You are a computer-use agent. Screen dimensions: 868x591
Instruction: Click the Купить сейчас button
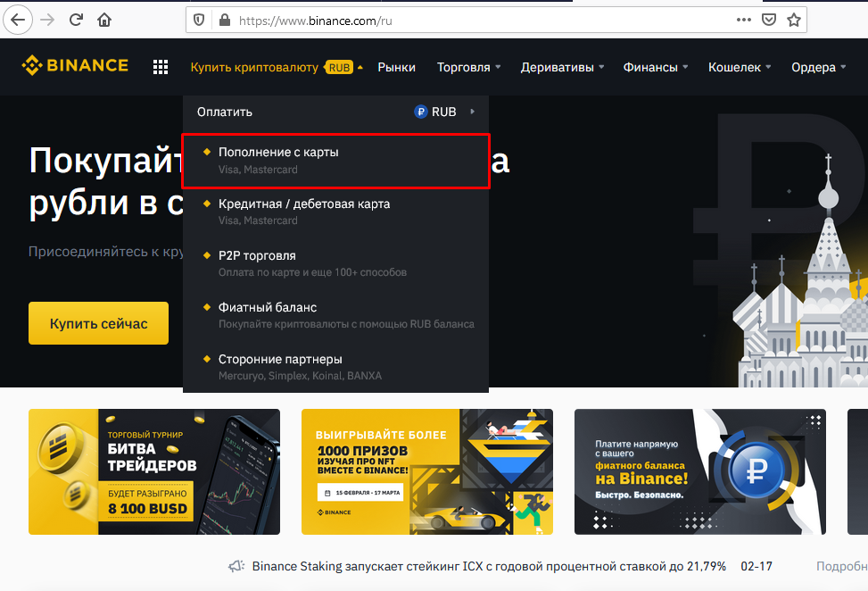coord(98,323)
